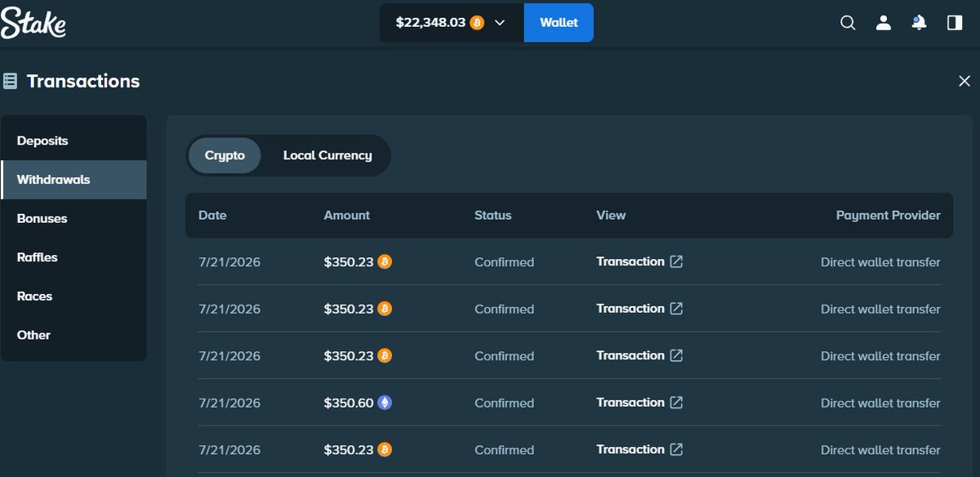This screenshot has height=477, width=980.
Task: Toggle the sidebar panel icon
Action: 955,23
